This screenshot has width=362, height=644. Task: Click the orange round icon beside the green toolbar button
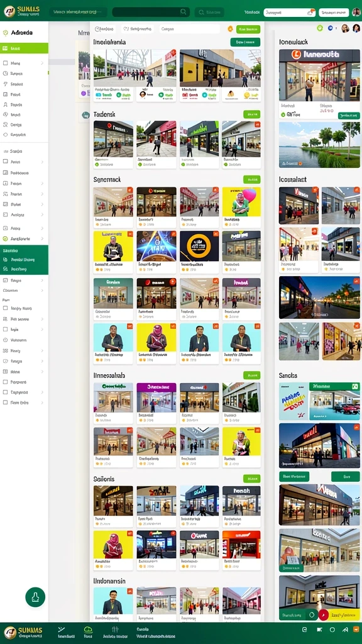click(230, 29)
